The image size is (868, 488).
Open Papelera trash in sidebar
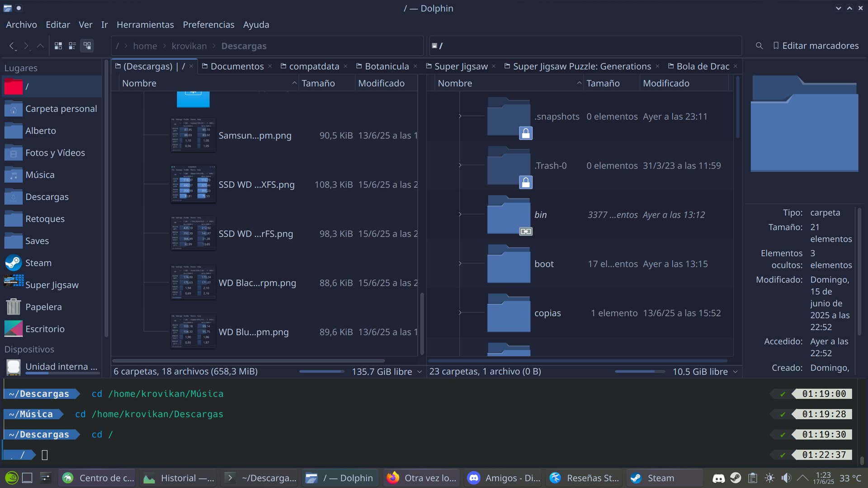(52, 307)
